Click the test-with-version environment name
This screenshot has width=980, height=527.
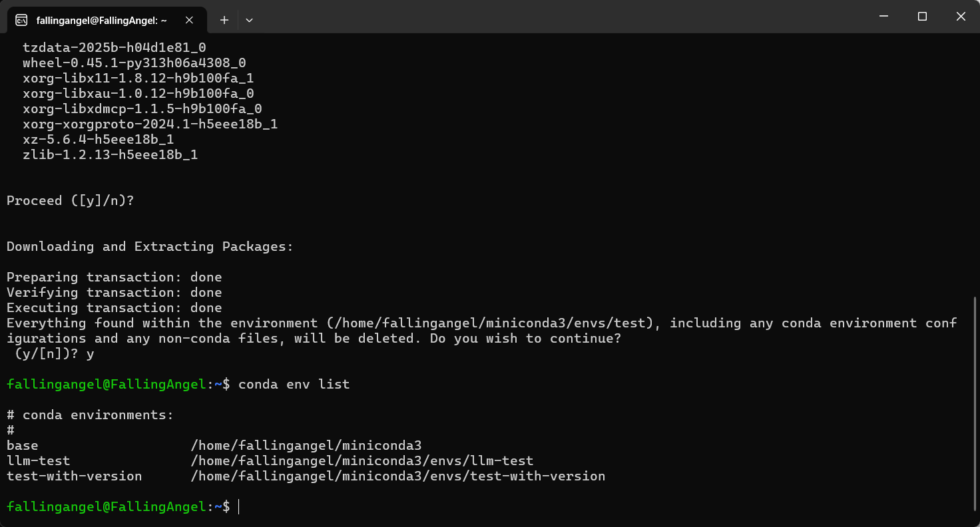[x=74, y=476]
